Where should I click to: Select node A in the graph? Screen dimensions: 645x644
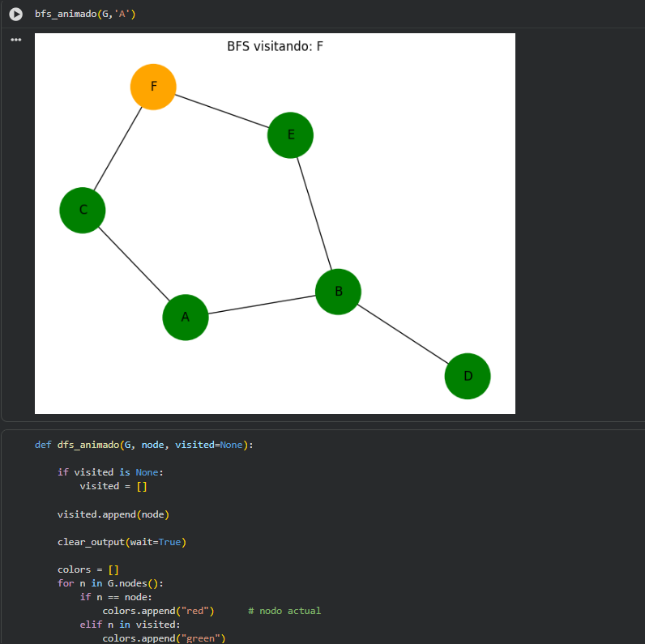186,317
